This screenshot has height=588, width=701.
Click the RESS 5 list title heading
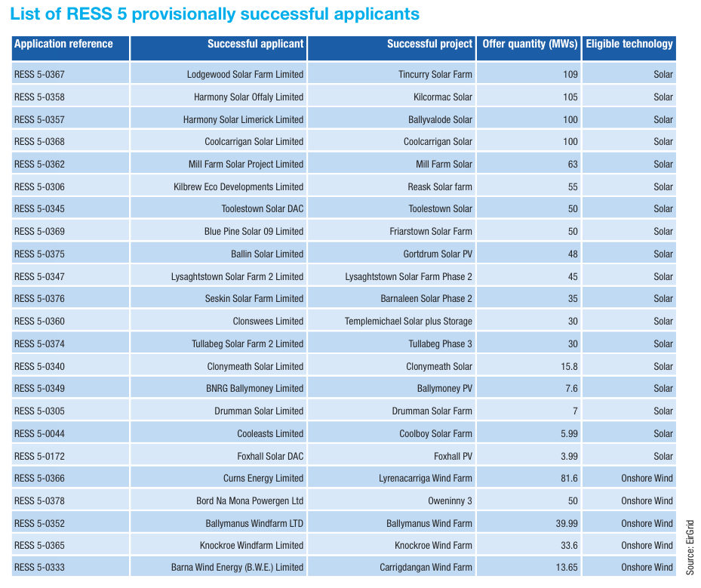coord(215,14)
